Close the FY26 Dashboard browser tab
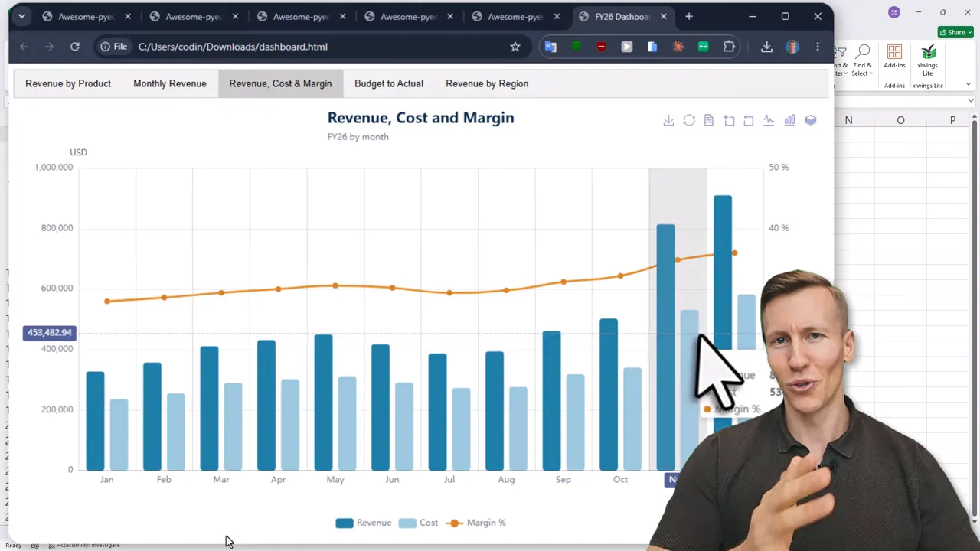The image size is (980, 551). click(x=664, y=17)
